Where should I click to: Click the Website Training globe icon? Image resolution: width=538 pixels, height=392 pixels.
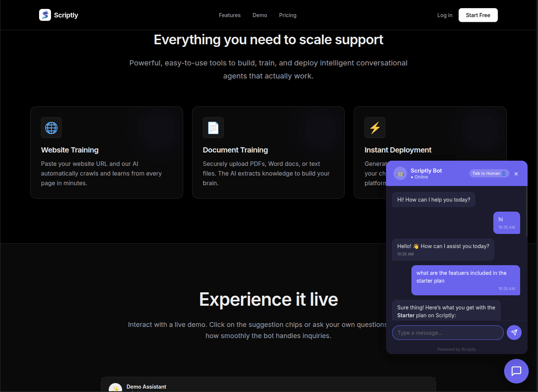(51, 128)
